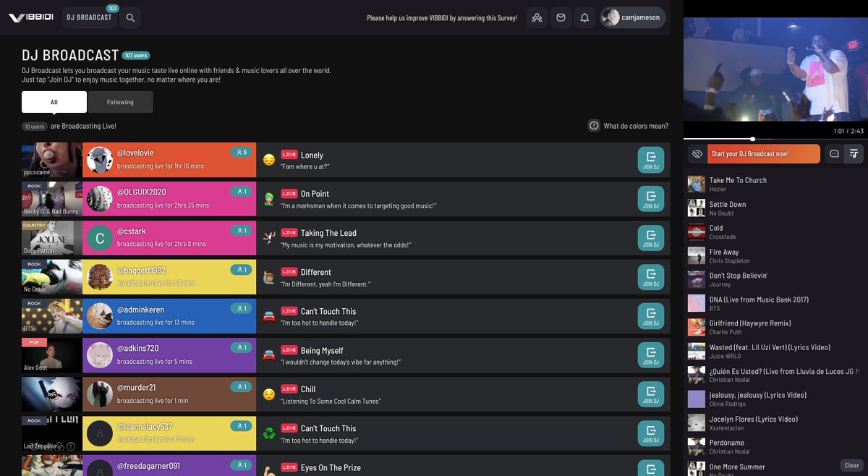This screenshot has width=868, height=476.
Task: Click @murder21 avatar
Action: [100, 394]
